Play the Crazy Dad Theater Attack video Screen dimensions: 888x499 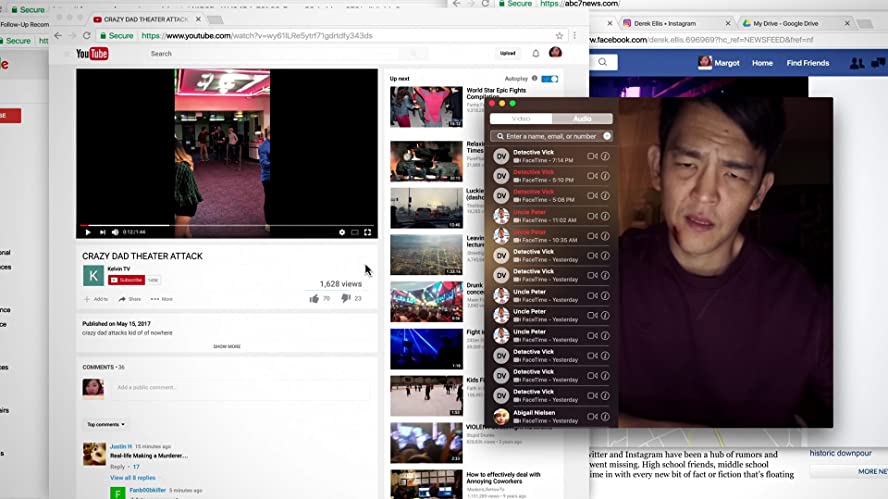(x=88, y=232)
